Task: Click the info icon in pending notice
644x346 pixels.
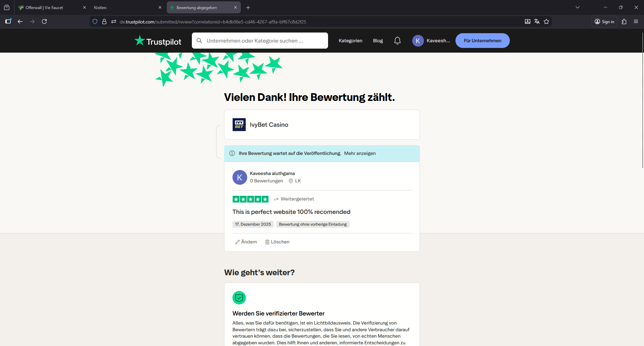Action: pyautogui.click(x=232, y=153)
